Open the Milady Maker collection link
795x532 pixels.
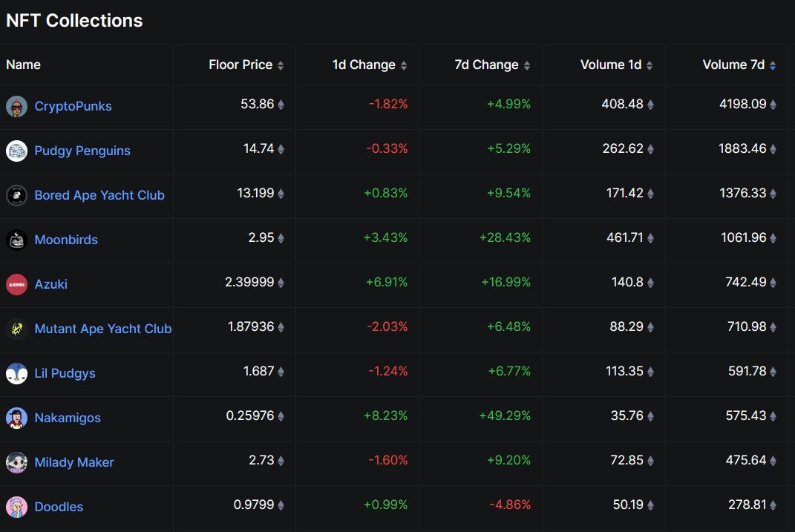pyautogui.click(x=73, y=462)
